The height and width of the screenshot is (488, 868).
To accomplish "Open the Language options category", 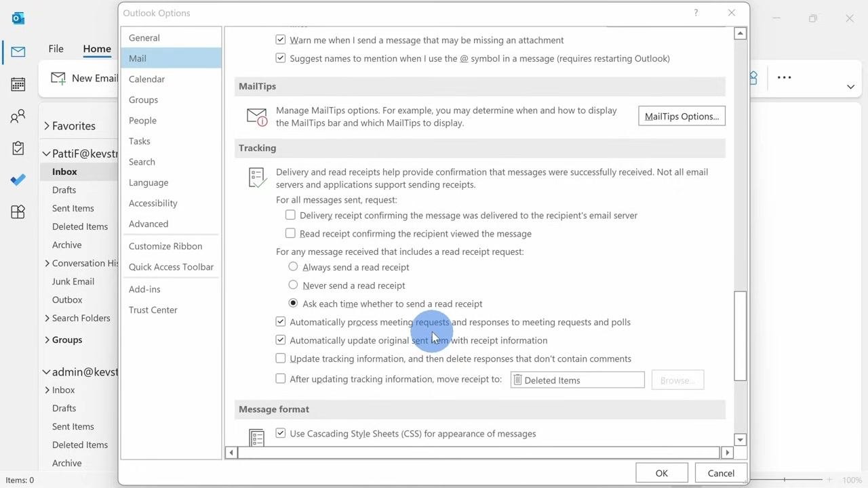I will point(171,182).
